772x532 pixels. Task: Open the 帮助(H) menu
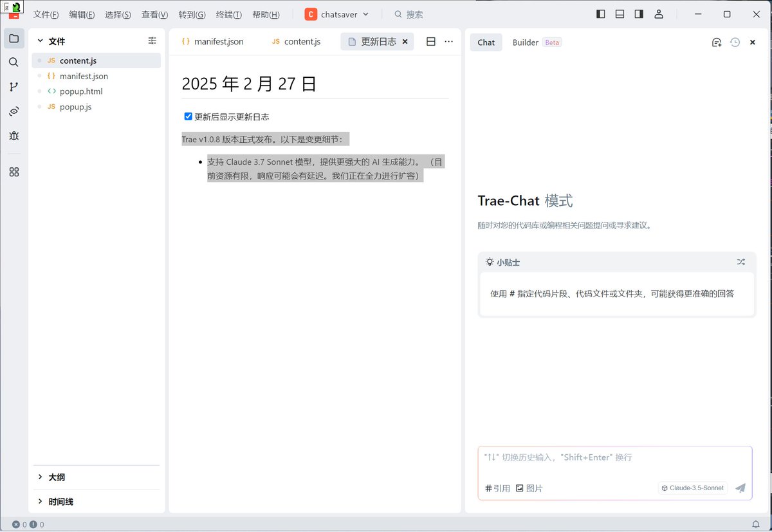(266, 14)
